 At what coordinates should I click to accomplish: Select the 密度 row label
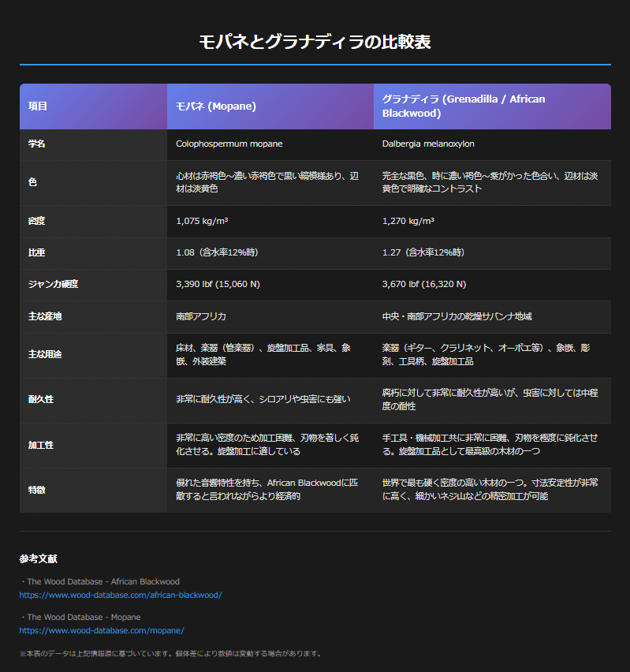pos(36,222)
